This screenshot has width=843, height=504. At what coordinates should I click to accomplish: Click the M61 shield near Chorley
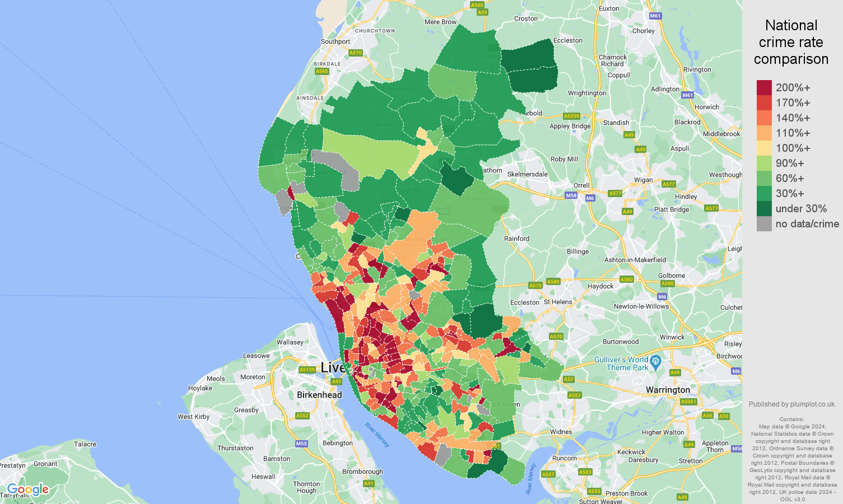click(x=655, y=16)
